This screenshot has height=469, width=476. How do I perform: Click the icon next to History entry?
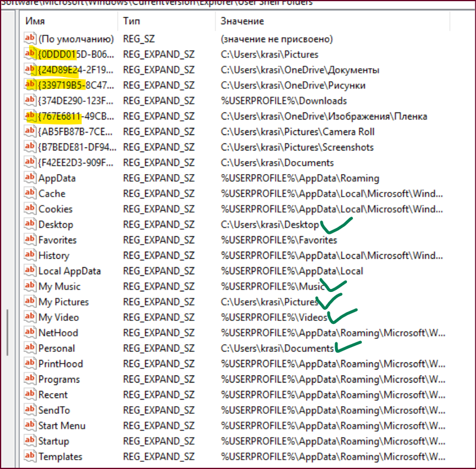point(30,255)
